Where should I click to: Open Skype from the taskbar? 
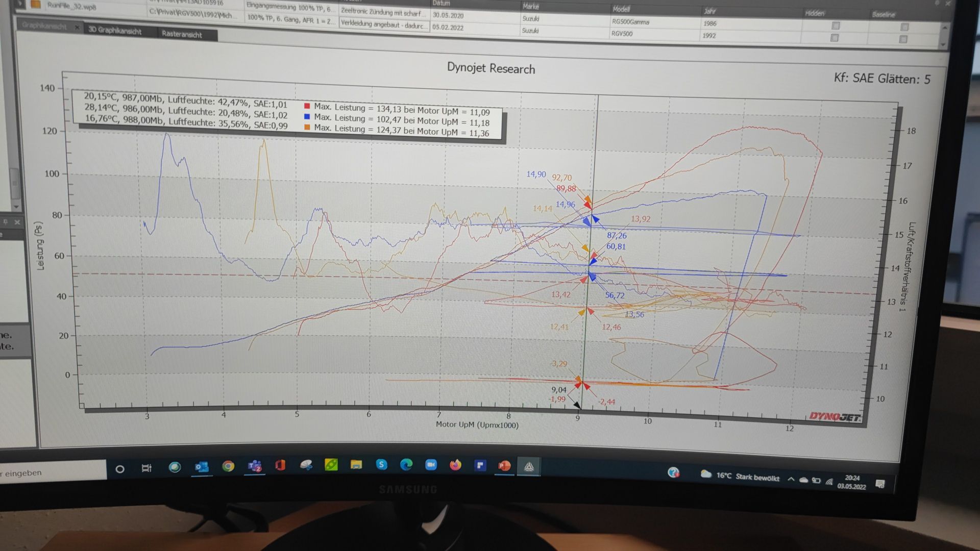[x=381, y=464]
